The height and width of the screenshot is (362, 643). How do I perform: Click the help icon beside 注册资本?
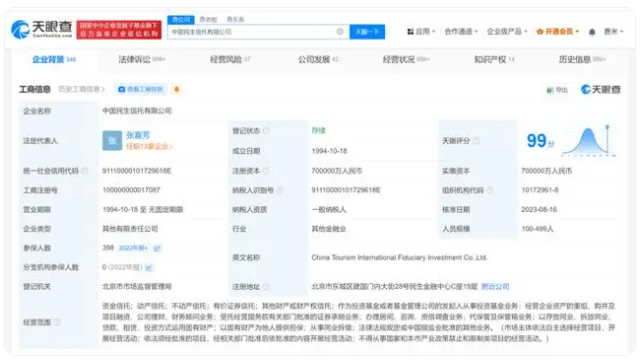tap(266, 171)
